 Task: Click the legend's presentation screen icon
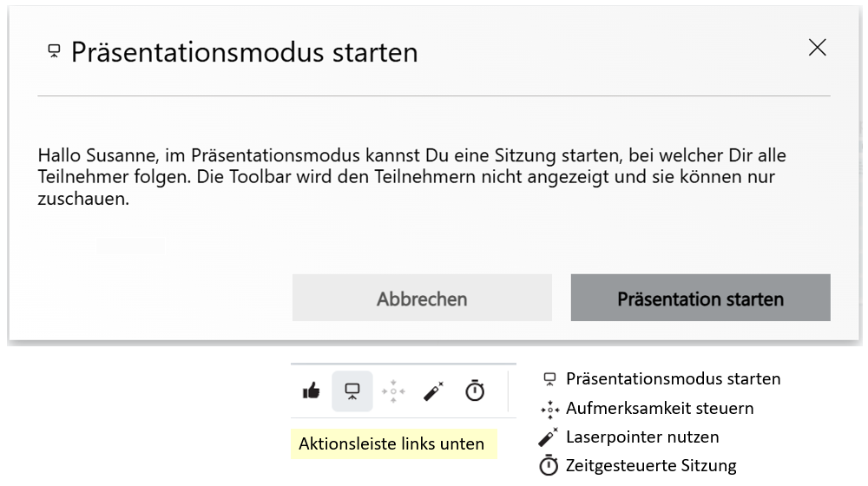(x=549, y=379)
